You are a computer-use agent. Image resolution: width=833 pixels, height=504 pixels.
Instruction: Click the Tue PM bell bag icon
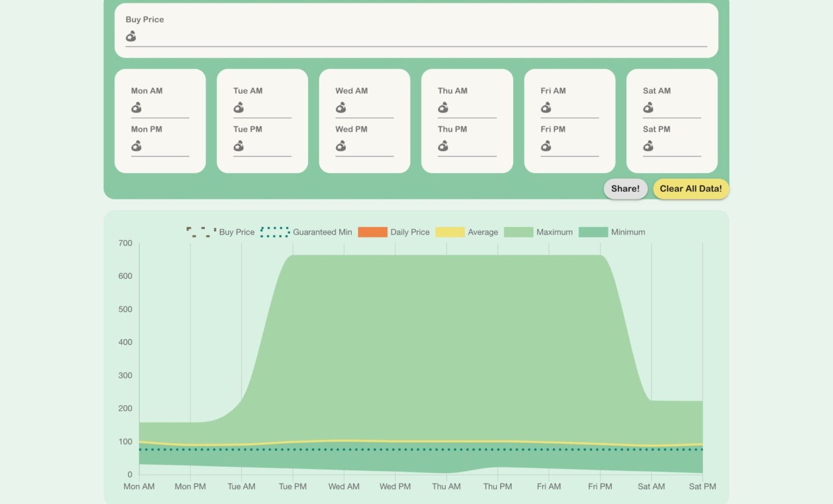point(238,147)
